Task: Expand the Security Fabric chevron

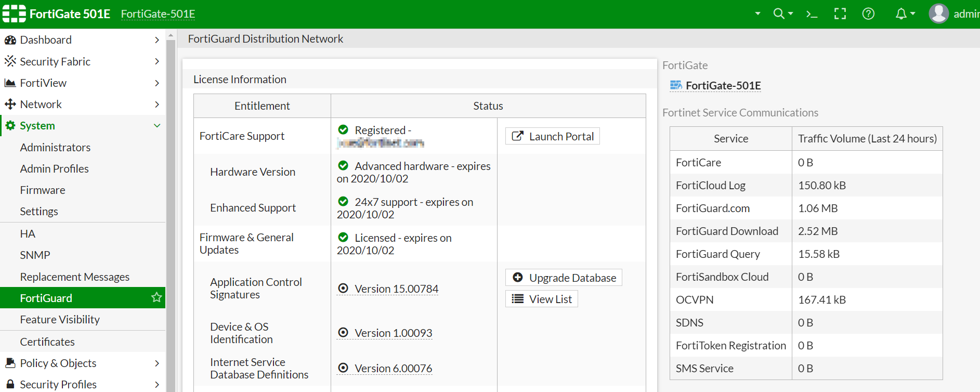Action: click(157, 61)
